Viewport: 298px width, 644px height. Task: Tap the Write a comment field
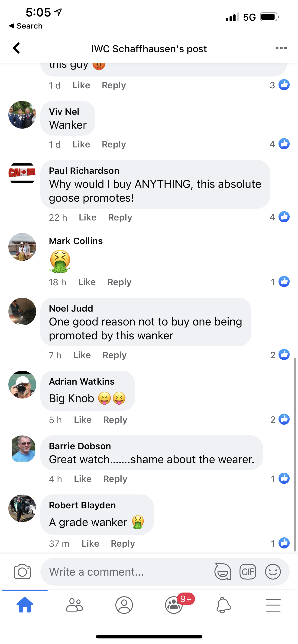point(125,571)
